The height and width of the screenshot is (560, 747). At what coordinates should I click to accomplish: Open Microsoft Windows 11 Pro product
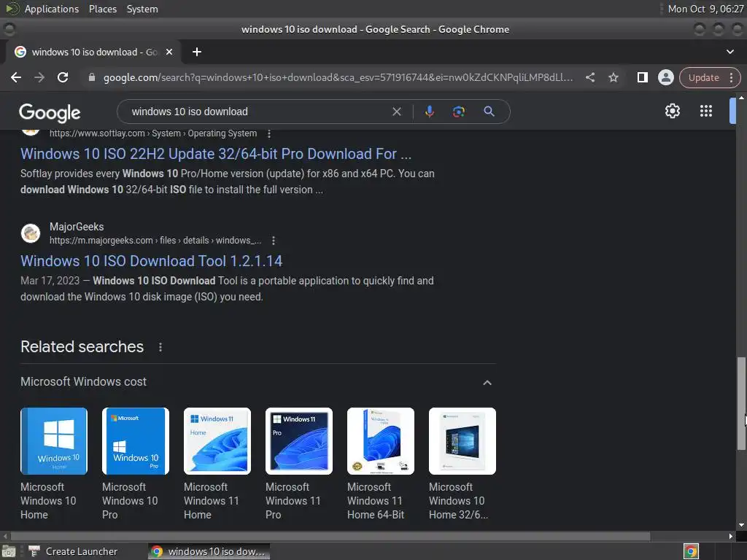[x=298, y=464]
